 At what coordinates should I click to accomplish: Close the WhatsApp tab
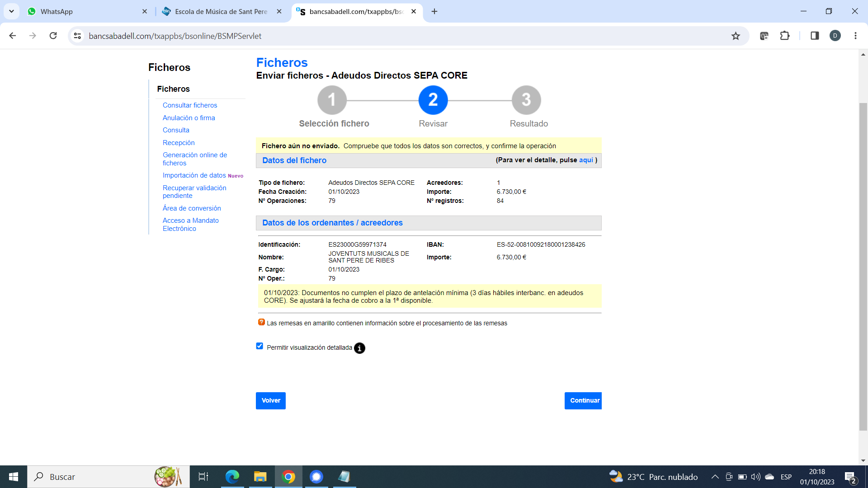(x=145, y=11)
